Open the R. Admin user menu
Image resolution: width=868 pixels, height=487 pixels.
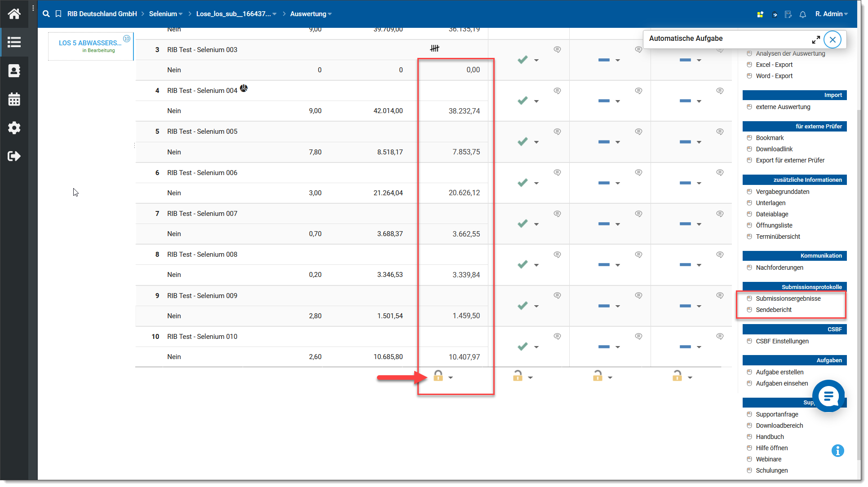pos(832,14)
